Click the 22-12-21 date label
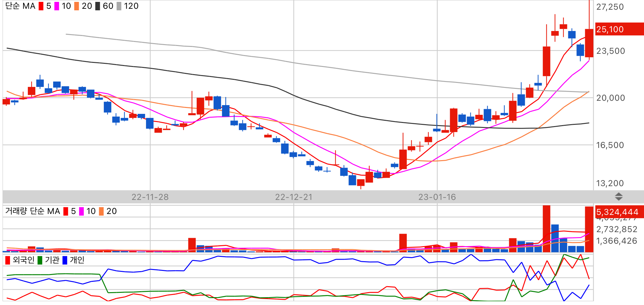 pos(294,197)
